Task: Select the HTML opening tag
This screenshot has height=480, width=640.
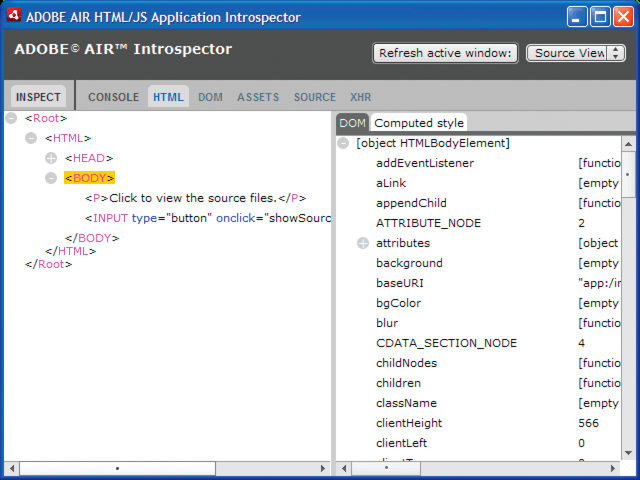Action: pos(68,138)
